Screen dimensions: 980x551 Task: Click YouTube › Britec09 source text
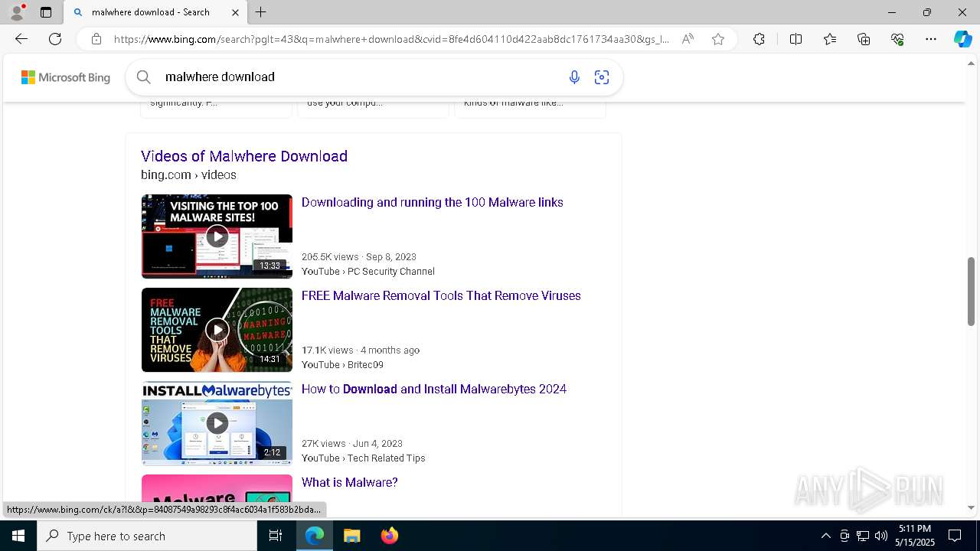tap(342, 365)
